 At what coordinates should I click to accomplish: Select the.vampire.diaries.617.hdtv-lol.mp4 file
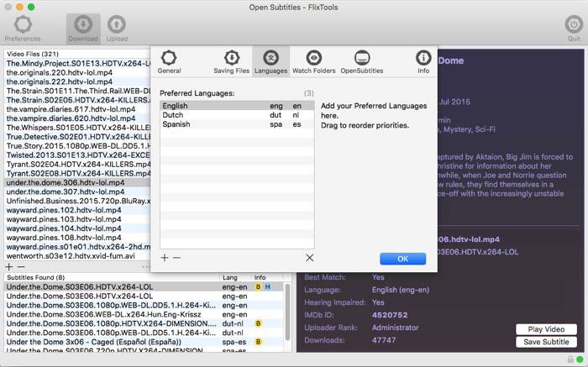(x=77, y=109)
